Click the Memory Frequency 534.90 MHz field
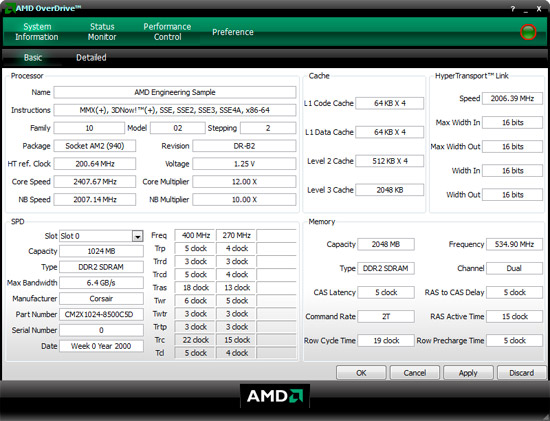 (514, 244)
